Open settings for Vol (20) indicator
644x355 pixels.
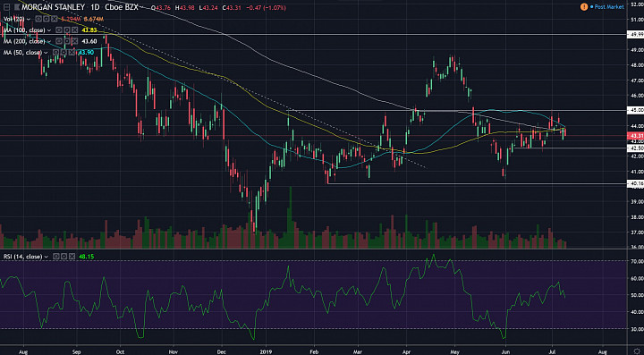click(46, 19)
